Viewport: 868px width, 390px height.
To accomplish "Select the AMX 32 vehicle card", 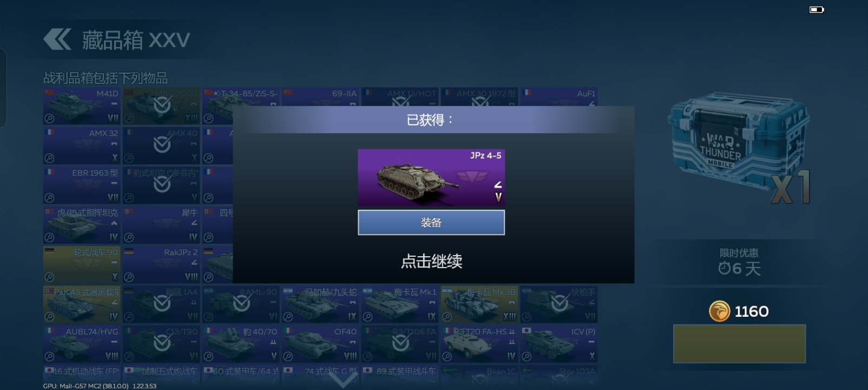I will (82, 146).
